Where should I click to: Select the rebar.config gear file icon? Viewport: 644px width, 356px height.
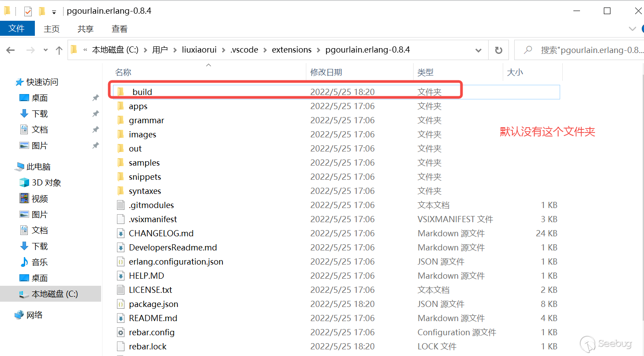pos(121,332)
